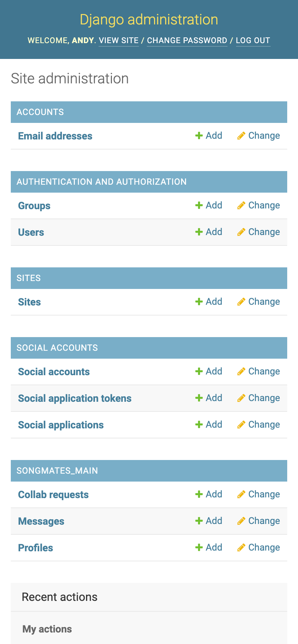Click the plus icon for Collab requests
This screenshot has width=298, height=644.
tap(199, 494)
